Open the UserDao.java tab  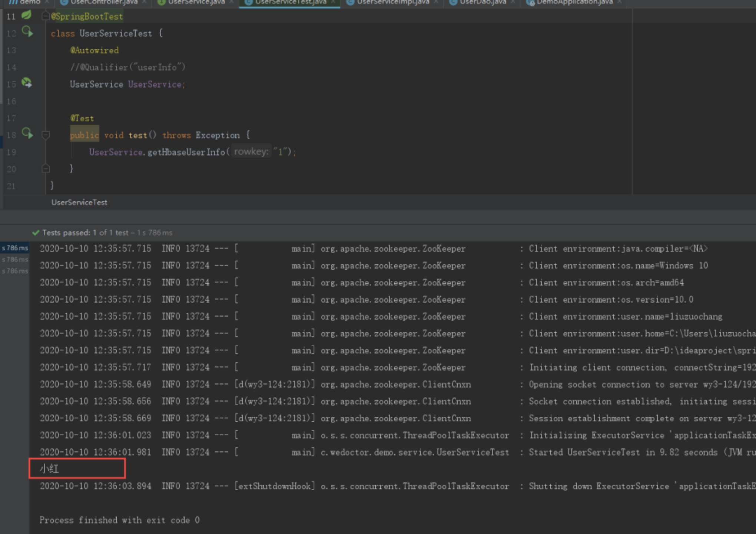tap(483, 3)
